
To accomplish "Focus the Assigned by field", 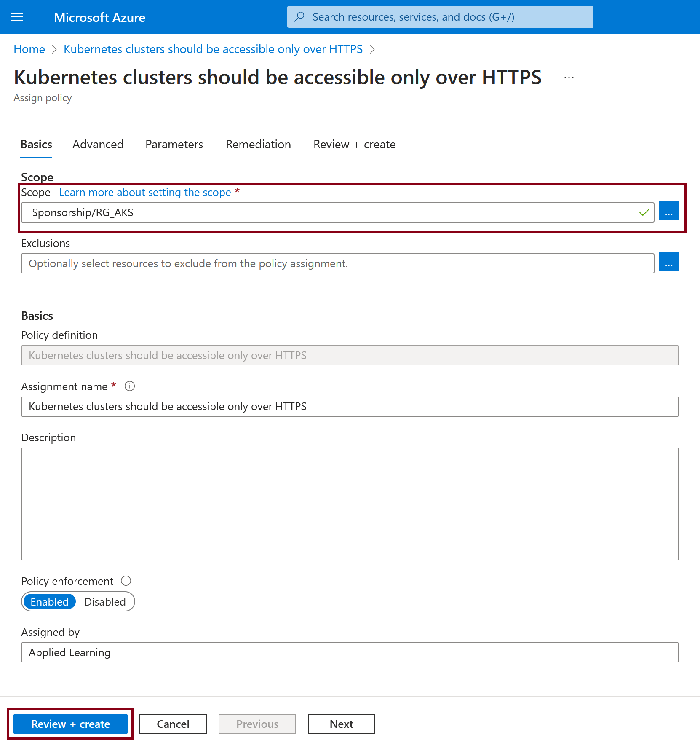I will pyautogui.click(x=350, y=652).
